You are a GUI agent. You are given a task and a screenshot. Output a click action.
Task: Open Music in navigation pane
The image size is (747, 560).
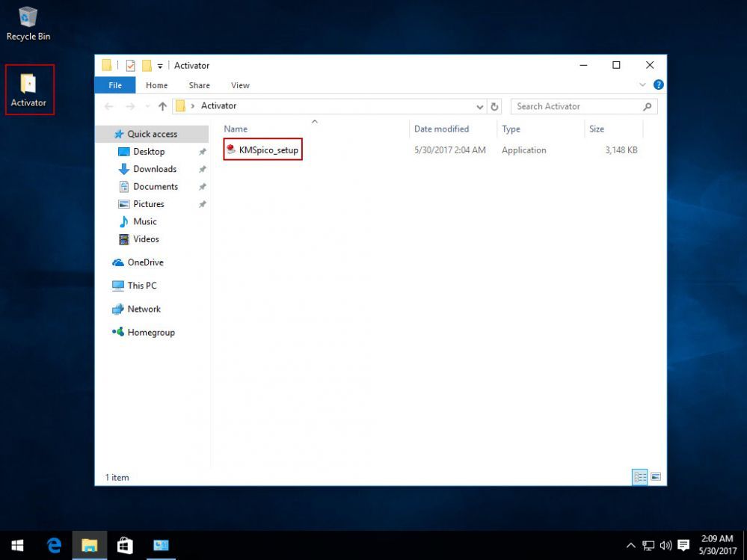(145, 221)
